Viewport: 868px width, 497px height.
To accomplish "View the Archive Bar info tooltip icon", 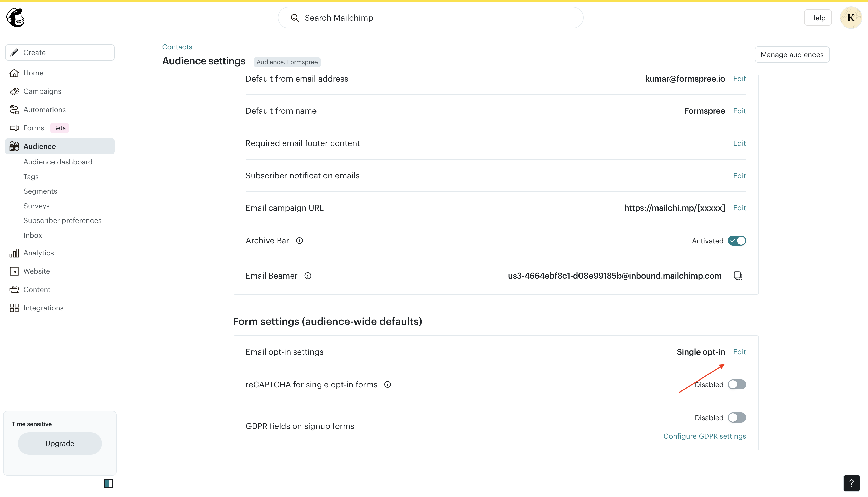I will point(299,240).
